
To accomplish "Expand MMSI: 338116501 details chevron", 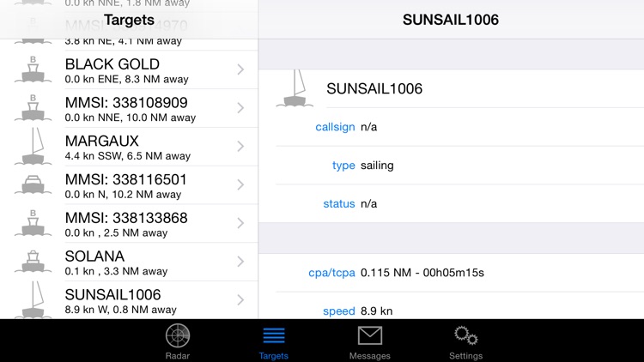I will [x=240, y=184].
